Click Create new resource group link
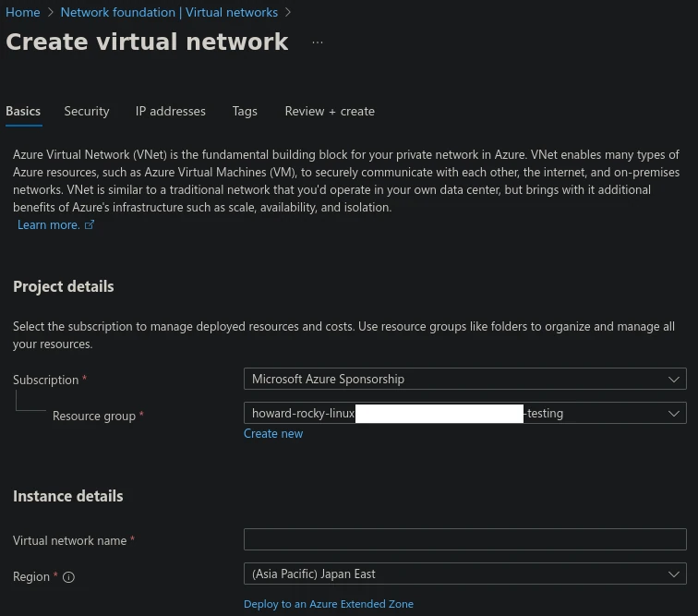Viewport: 698px width, 616px height. (x=273, y=433)
